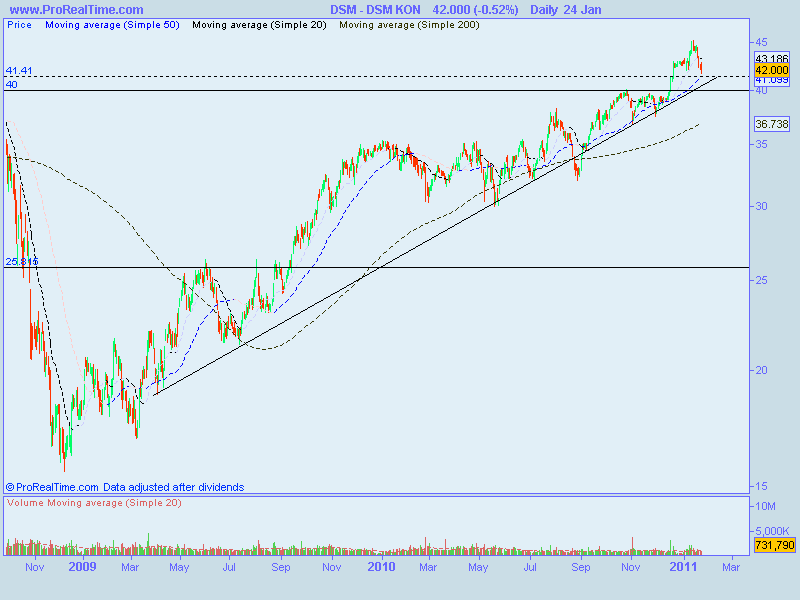Select the 25.815 horizontal line label
The image size is (800, 600).
click(22, 262)
